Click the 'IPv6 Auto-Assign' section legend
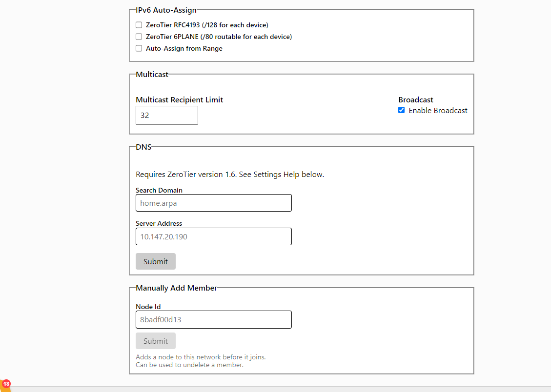 [166, 10]
